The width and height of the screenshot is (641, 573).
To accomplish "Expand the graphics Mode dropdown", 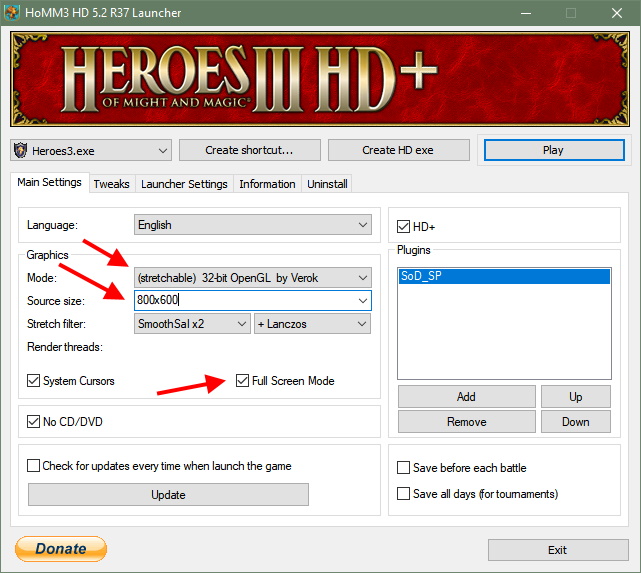I will click(x=253, y=278).
